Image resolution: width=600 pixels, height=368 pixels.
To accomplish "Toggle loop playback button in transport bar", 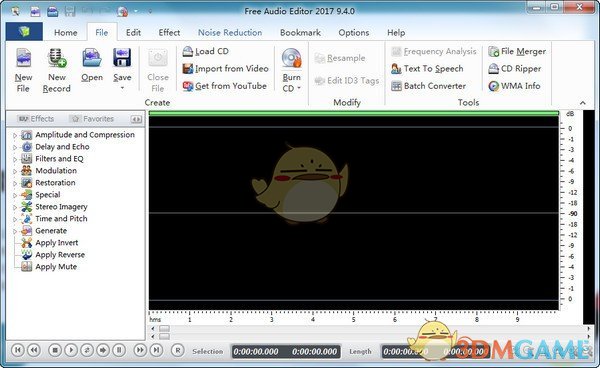I will [x=87, y=350].
